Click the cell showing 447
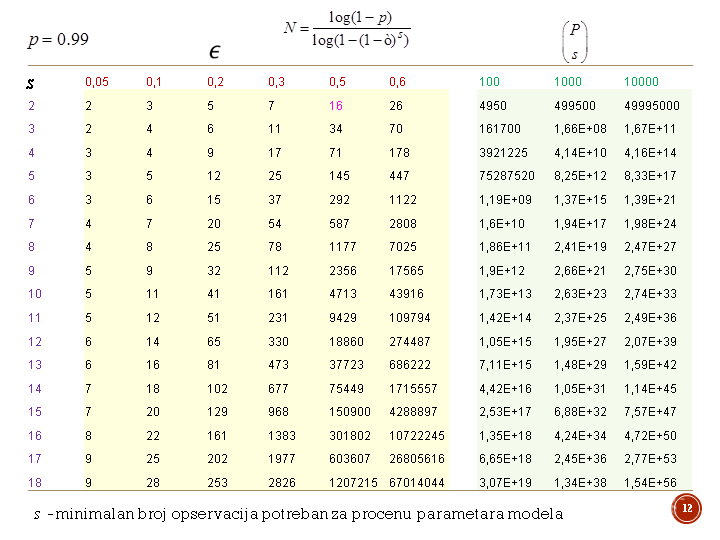Viewport: 720px width, 540px height. point(399,176)
